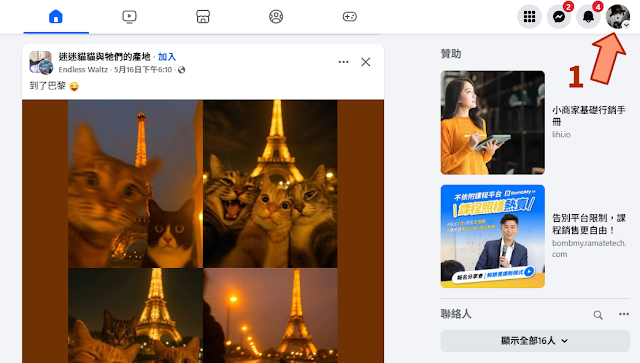This screenshot has height=363, width=640.
Task: Click the 聯絡人 contacts heading
Action: pyautogui.click(x=456, y=314)
